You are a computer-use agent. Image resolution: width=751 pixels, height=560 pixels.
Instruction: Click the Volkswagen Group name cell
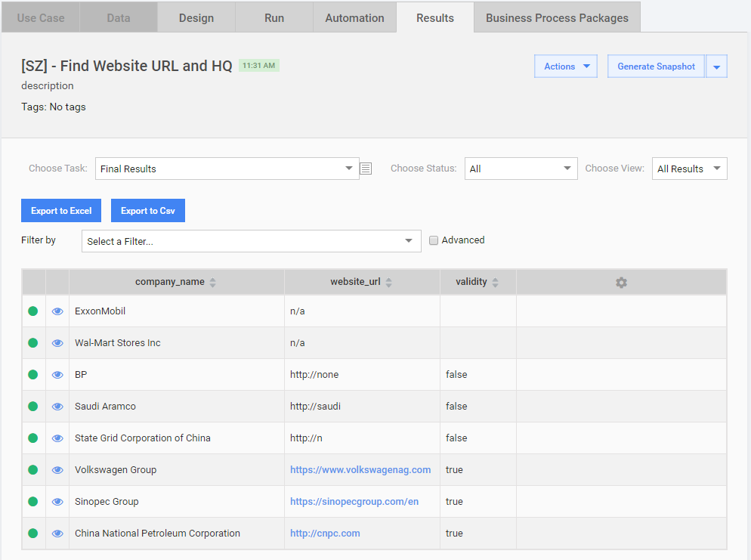[x=177, y=470]
